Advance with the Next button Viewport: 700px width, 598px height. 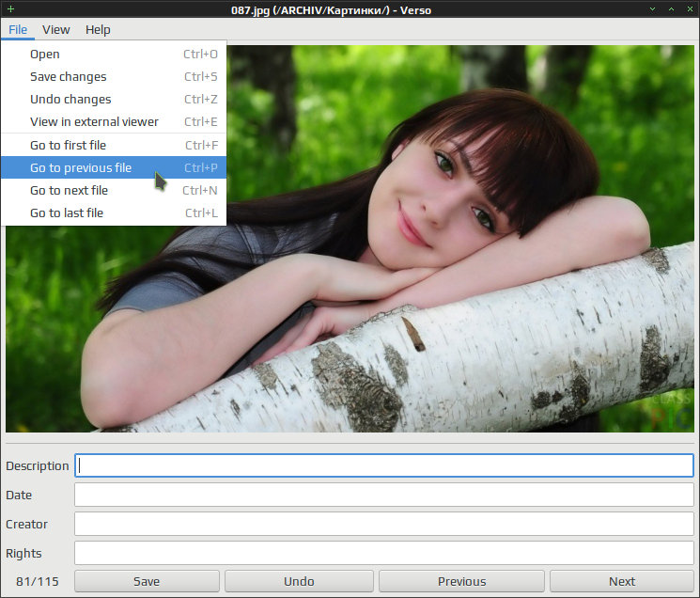tap(622, 581)
